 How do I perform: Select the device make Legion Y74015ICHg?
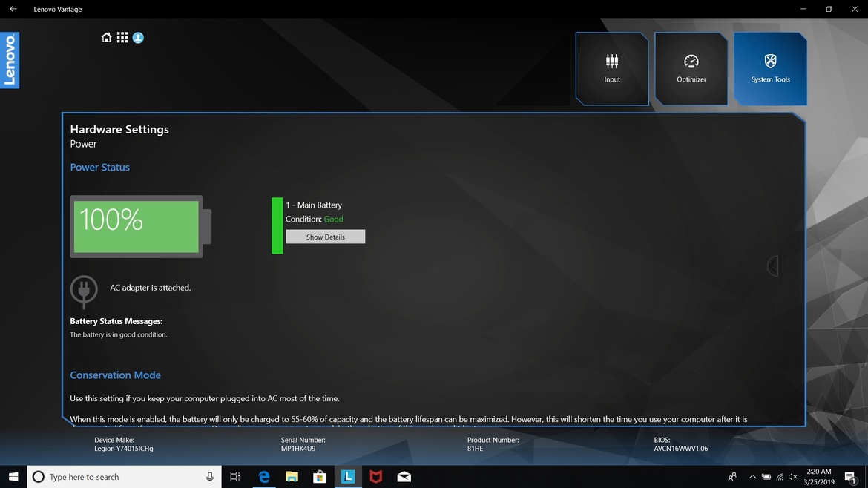[x=123, y=449]
